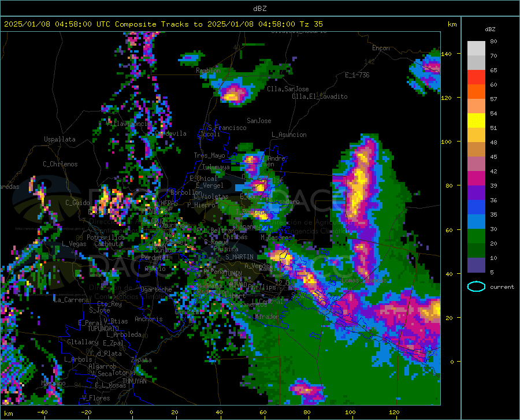Click the legend value '42'
Screen dimensions: 520x420
[x=493, y=172]
